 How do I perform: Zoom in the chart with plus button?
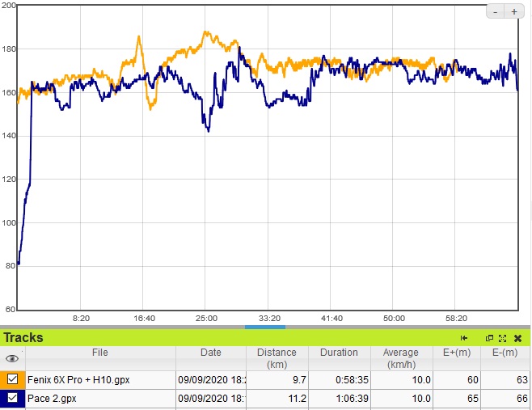click(514, 11)
